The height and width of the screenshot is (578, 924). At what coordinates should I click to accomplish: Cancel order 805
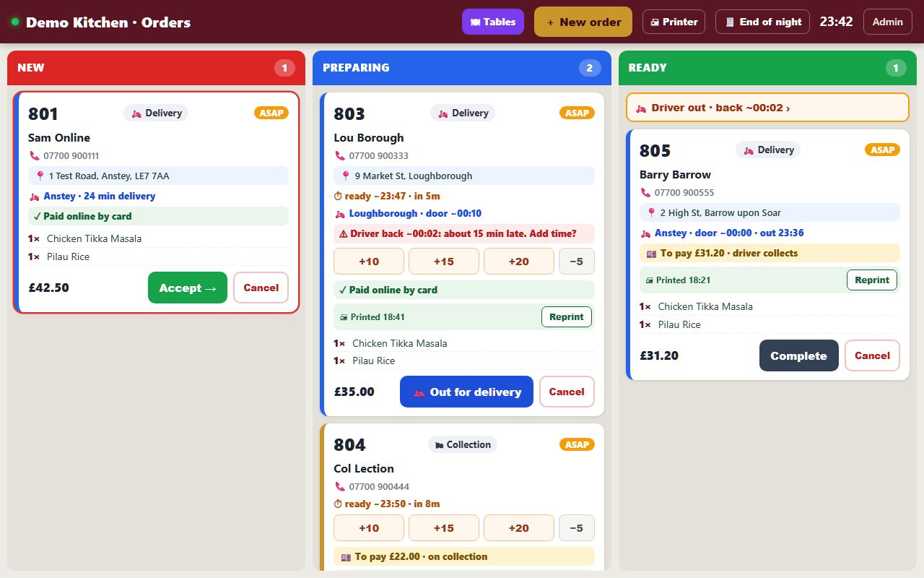(x=872, y=355)
